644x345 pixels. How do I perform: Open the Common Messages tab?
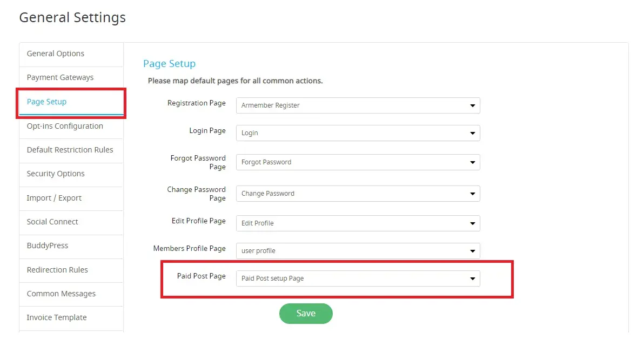(61, 294)
